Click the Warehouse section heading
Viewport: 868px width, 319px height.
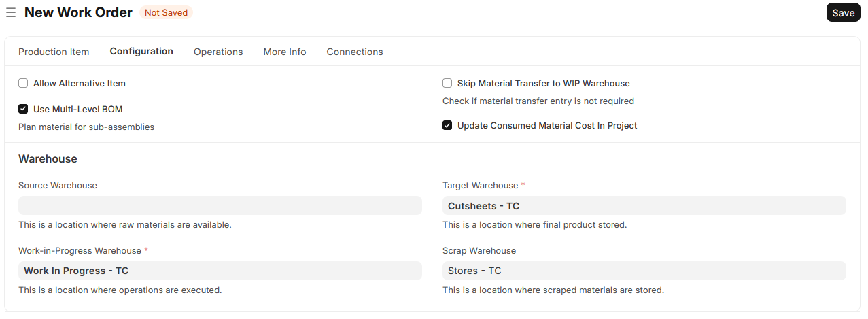(48, 159)
